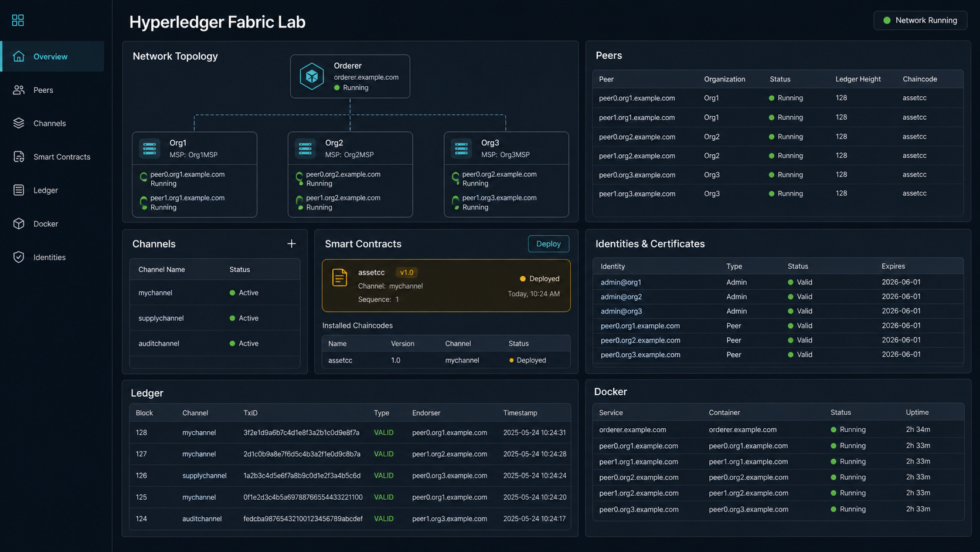The width and height of the screenshot is (980, 552).
Task: Click TxID fedcba9876543210 in block 124
Action: 303,519
